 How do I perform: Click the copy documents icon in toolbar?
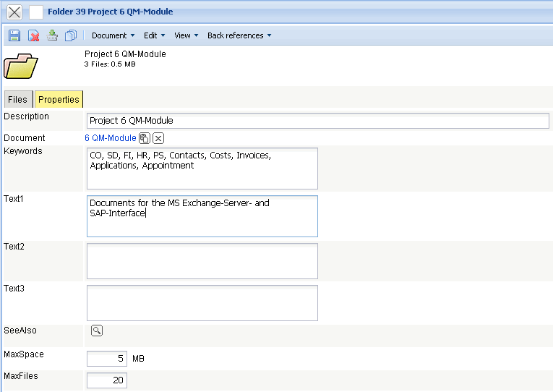(x=71, y=35)
